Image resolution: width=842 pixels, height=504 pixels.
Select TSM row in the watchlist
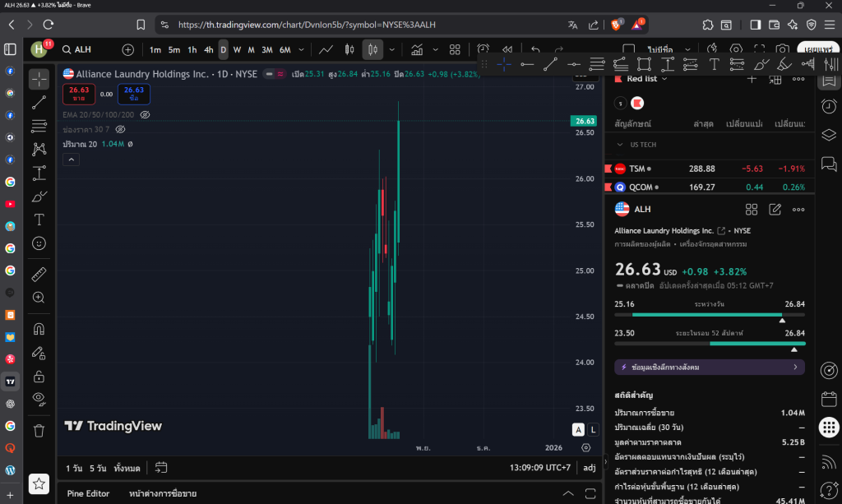(x=709, y=169)
